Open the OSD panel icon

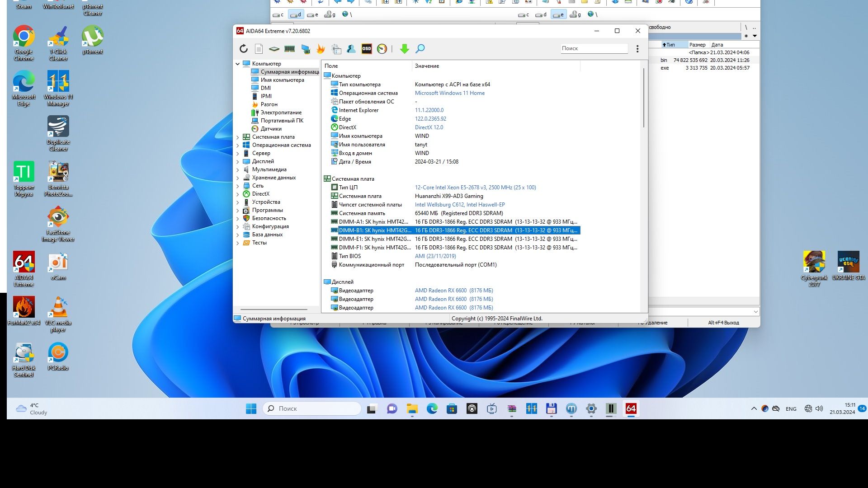tap(367, 49)
